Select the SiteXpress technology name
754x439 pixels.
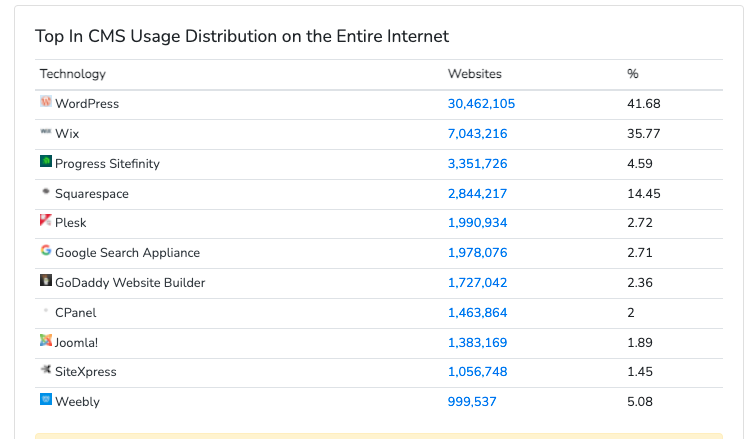point(86,372)
